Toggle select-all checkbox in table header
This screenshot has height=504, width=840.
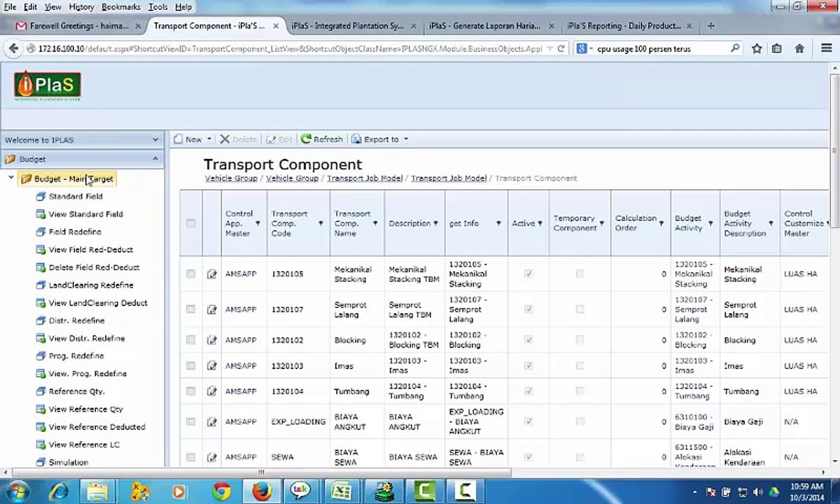tap(191, 223)
